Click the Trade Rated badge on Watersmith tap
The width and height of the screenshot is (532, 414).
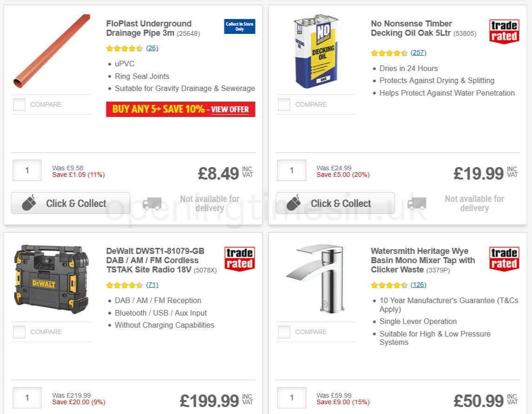[x=504, y=259]
